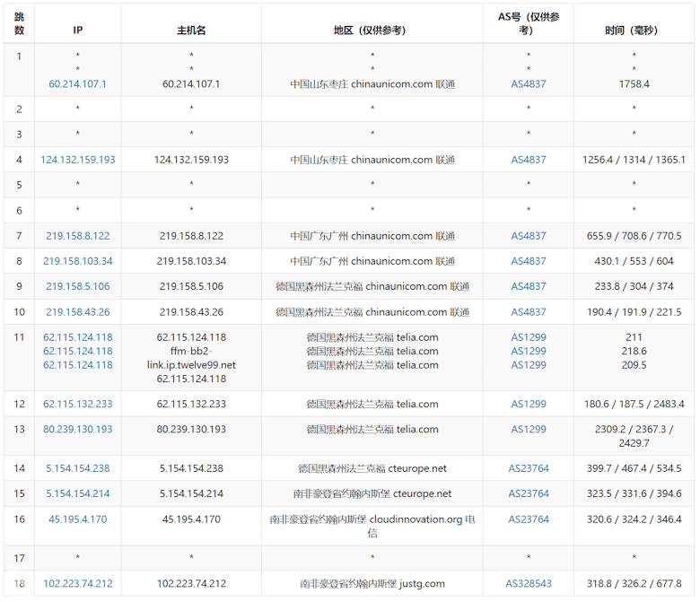Screen dimensions: 700x602
Task: Open AS4837 link in hop 1 row
Action: [x=528, y=84]
